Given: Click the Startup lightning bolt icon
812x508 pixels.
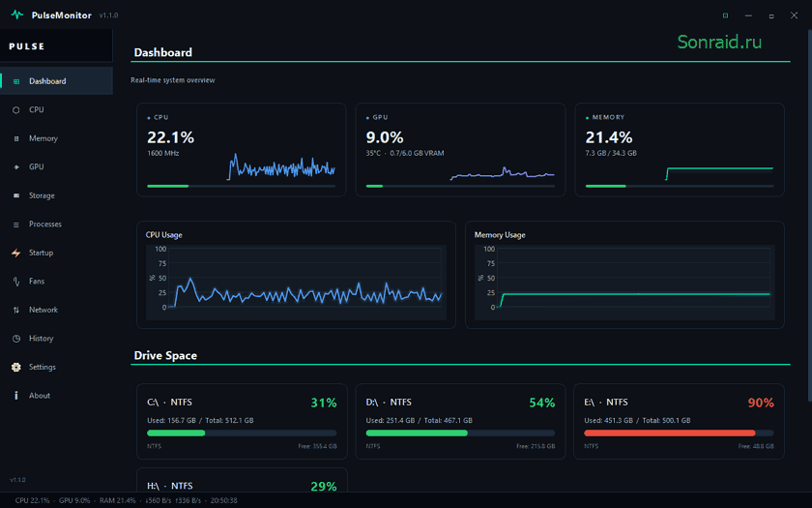Looking at the screenshot, I should [16, 253].
